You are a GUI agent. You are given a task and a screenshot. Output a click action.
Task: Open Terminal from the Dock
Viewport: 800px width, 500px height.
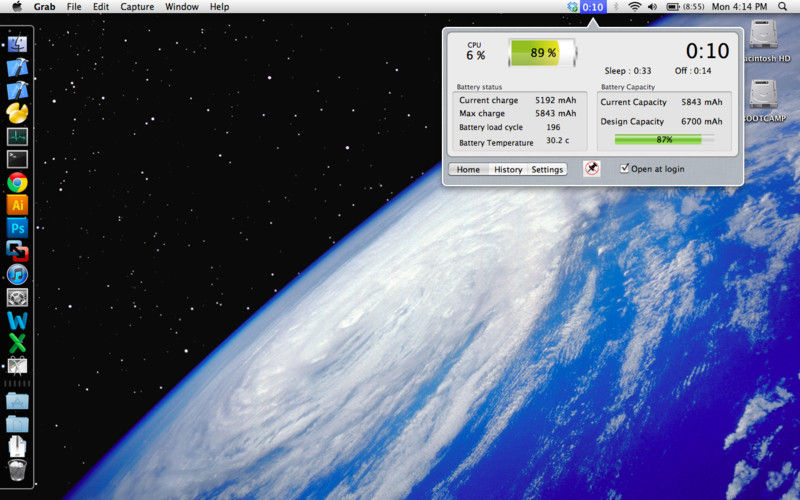click(x=17, y=159)
